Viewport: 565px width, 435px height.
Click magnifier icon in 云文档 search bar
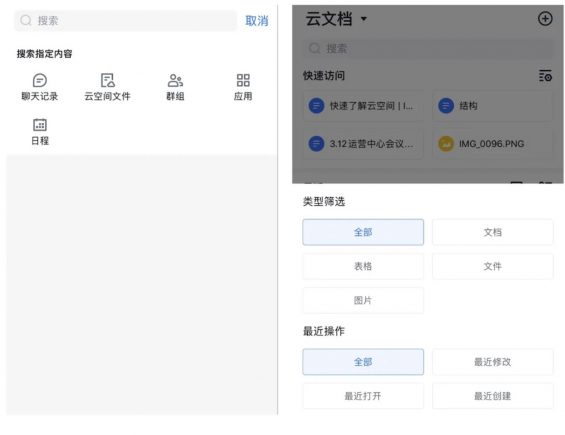315,48
